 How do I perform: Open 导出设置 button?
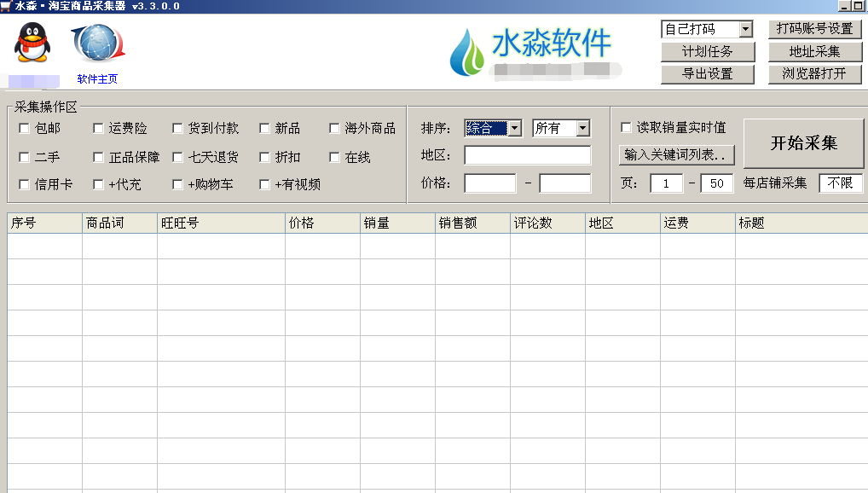708,74
